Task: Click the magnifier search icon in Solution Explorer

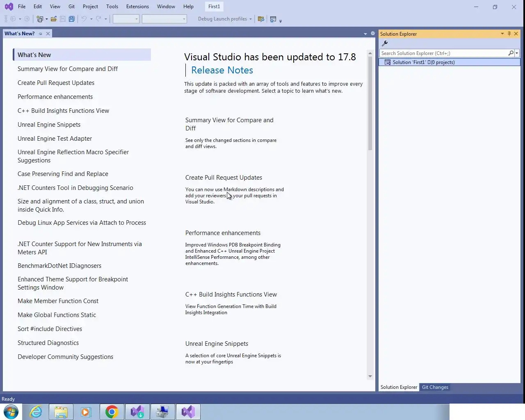Action: pos(511,53)
